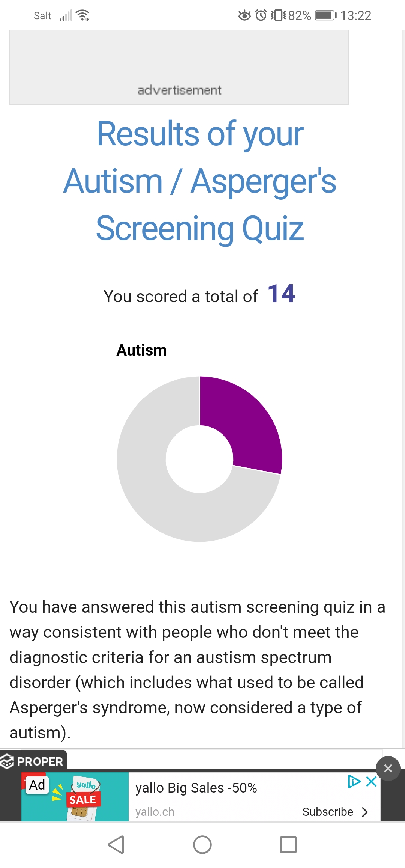Tap the battery indicator icon
This screenshot has height=868, width=405.
pos(325,15)
